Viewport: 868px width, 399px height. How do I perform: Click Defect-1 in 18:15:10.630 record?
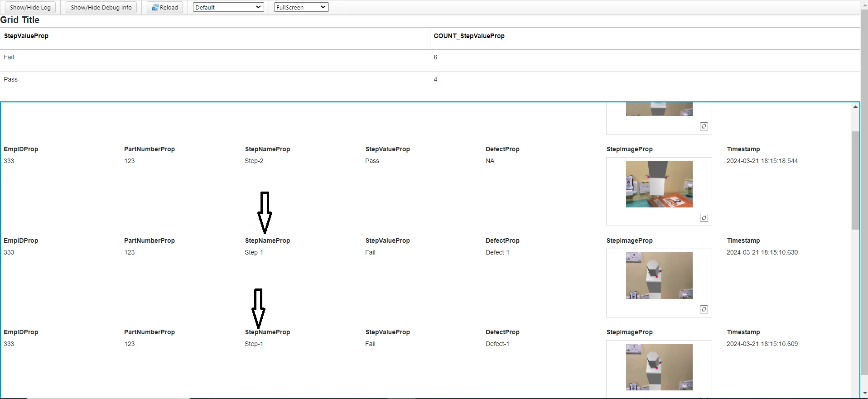coord(497,252)
